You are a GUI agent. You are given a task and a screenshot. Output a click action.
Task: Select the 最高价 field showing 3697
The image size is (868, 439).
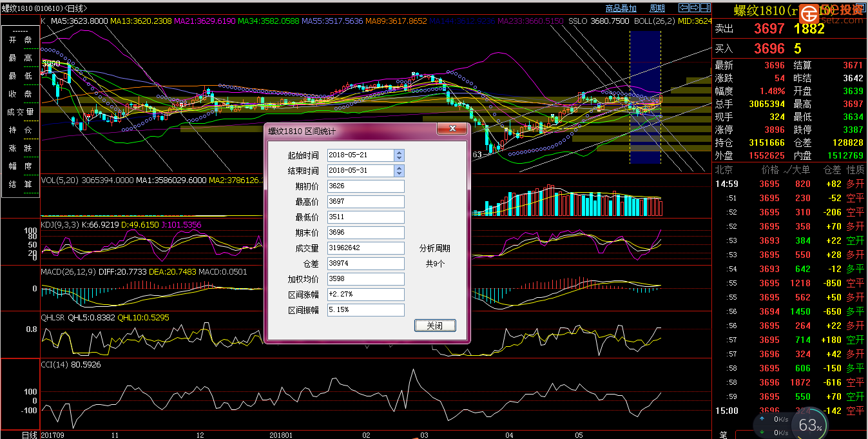coord(365,202)
